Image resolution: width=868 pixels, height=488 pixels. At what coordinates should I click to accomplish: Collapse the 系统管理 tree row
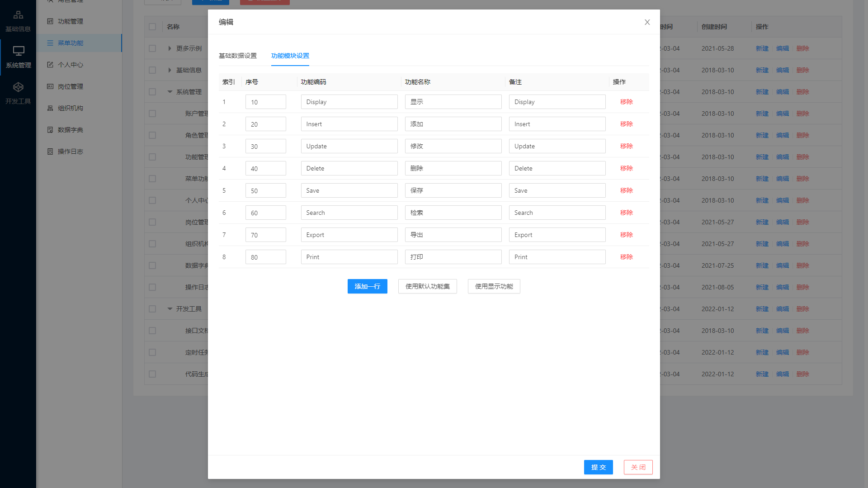click(x=170, y=92)
